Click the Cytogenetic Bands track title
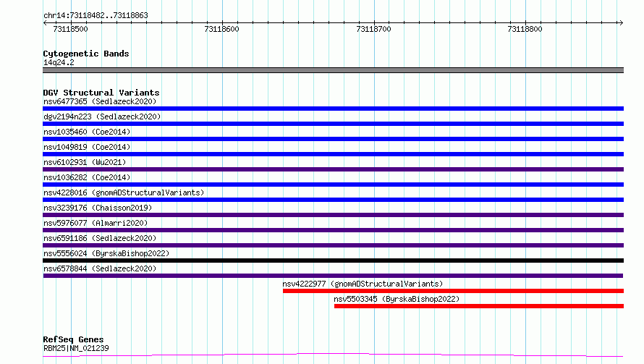The width and height of the screenshot is (644, 364). coord(86,54)
